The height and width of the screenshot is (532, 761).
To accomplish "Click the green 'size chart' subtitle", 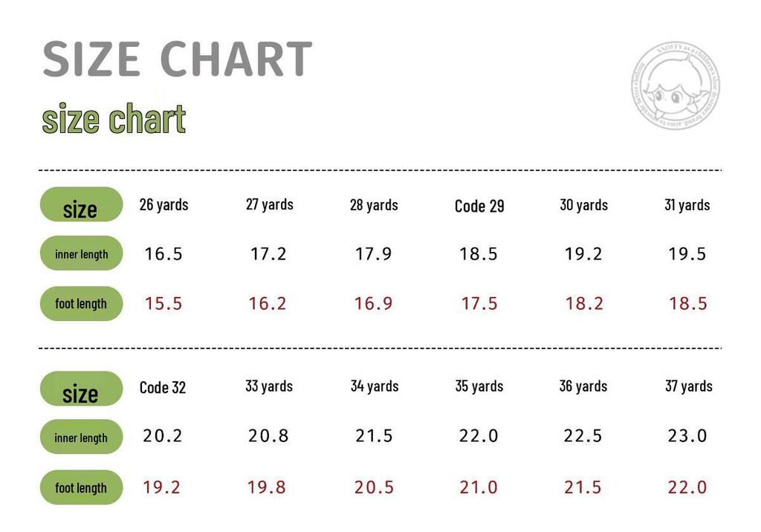I will pos(114,118).
